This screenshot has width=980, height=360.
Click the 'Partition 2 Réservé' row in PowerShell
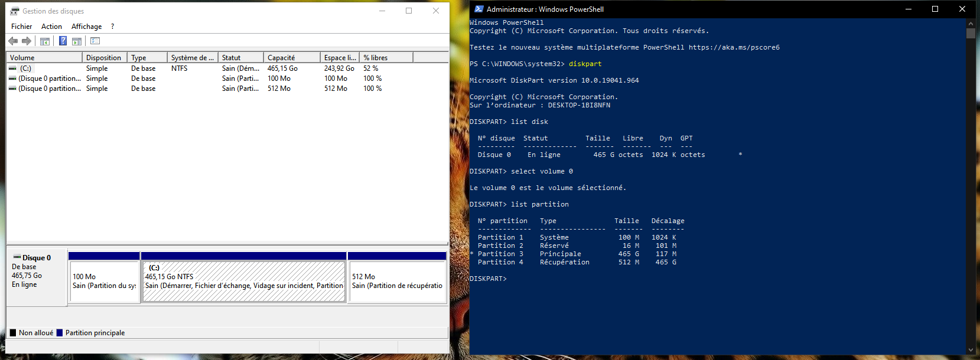pos(577,246)
